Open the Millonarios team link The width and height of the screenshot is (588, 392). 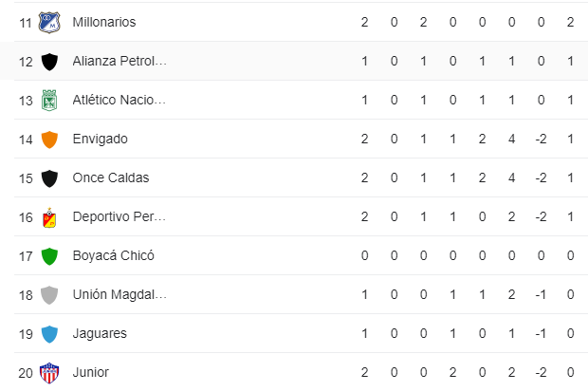(x=104, y=22)
